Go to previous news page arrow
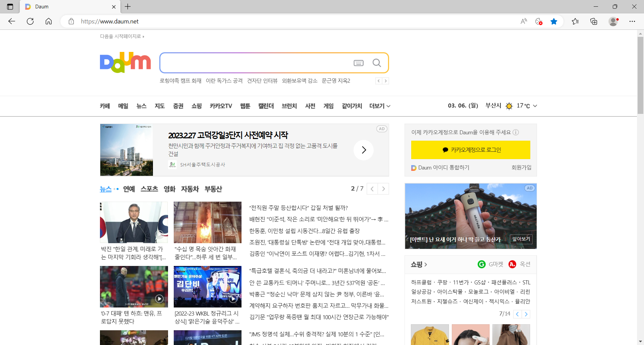This screenshot has width=644, height=345. tap(372, 189)
